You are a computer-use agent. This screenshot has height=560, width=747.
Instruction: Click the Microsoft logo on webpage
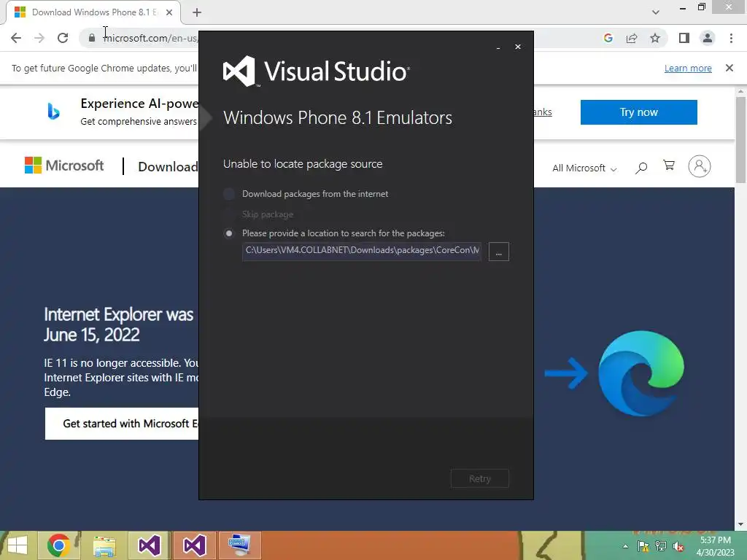tap(64, 166)
